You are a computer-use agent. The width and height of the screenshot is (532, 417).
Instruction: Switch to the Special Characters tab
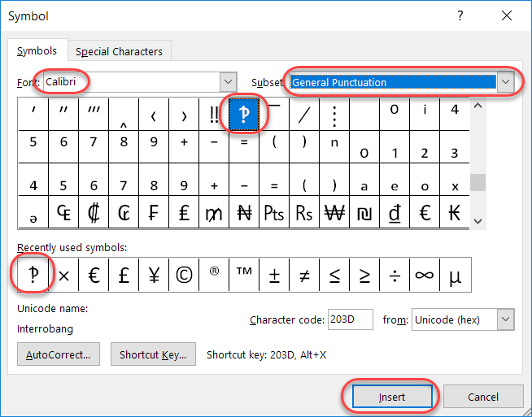coord(119,51)
